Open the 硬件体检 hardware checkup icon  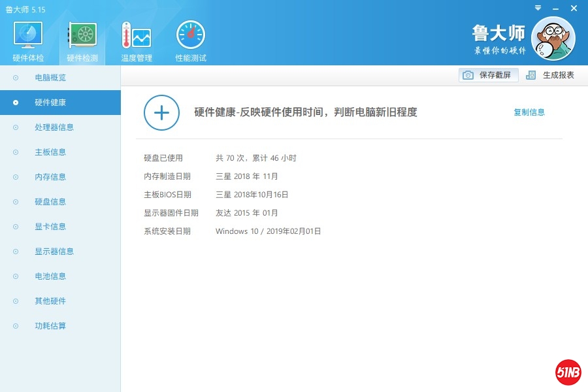28,35
